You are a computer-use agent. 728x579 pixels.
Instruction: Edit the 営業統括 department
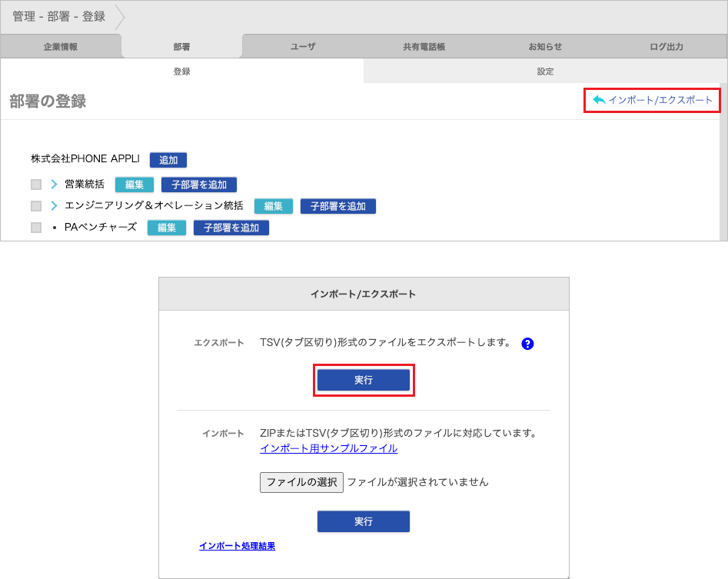[135, 185]
